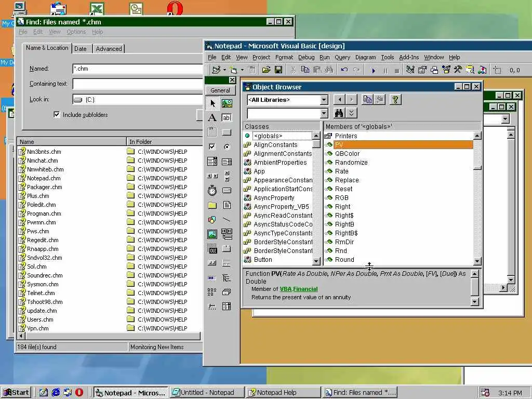Select the Line control tool
This screenshot has width=532, height=399.
click(227, 220)
